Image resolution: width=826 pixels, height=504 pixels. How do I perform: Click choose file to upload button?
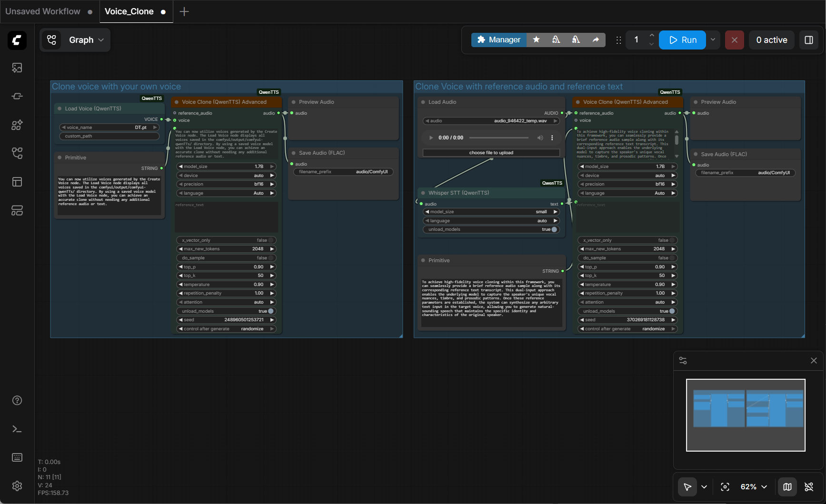pyautogui.click(x=491, y=153)
